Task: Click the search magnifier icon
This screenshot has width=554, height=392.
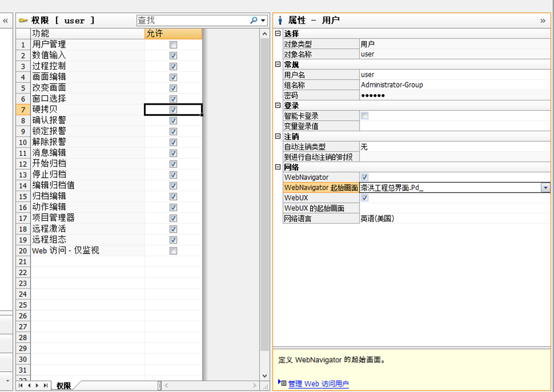Action: [254, 20]
